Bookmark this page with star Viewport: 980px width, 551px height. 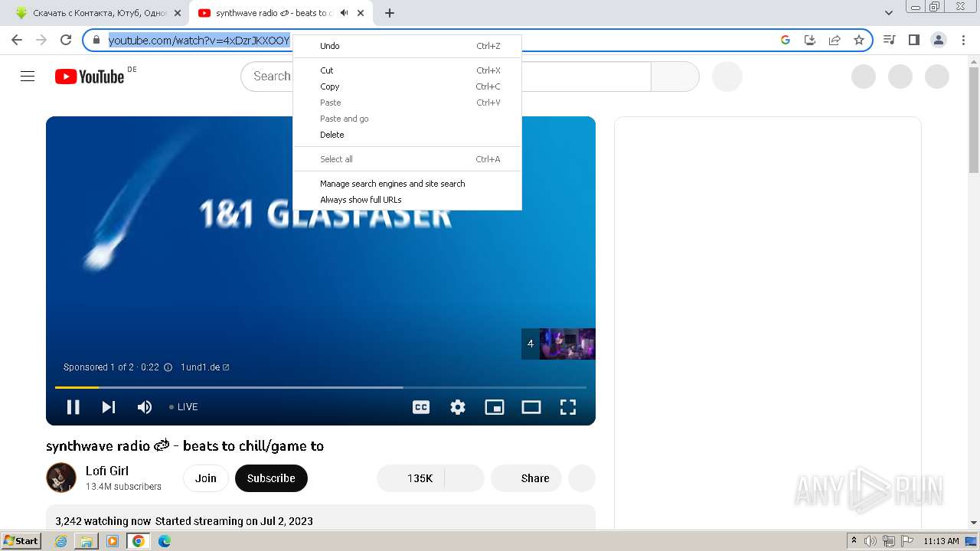(x=859, y=40)
